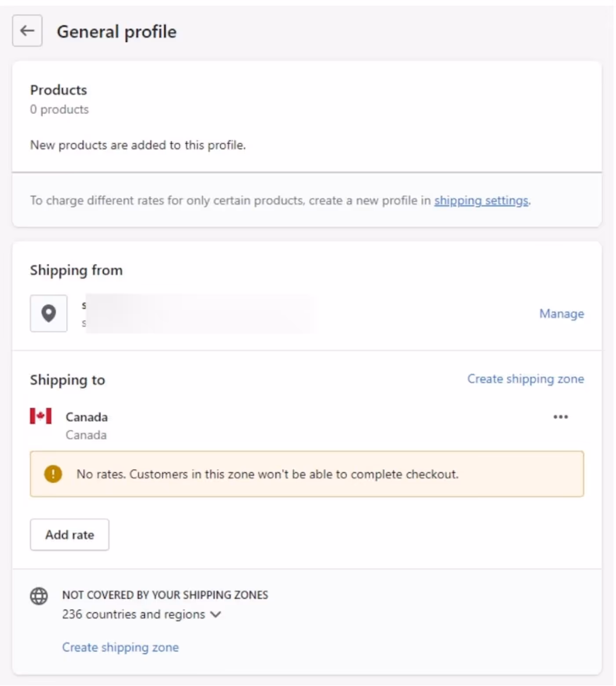Click Create shipping zone beside Shipping to
This screenshot has height=686, width=616.
(525, 379)
